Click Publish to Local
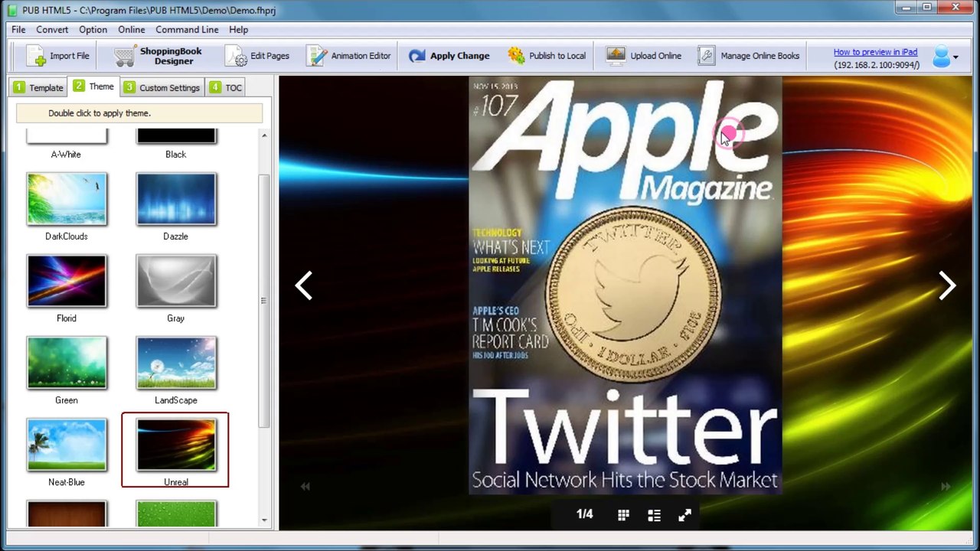The width and height of the screenshot is (980, 551). (547, 56)
